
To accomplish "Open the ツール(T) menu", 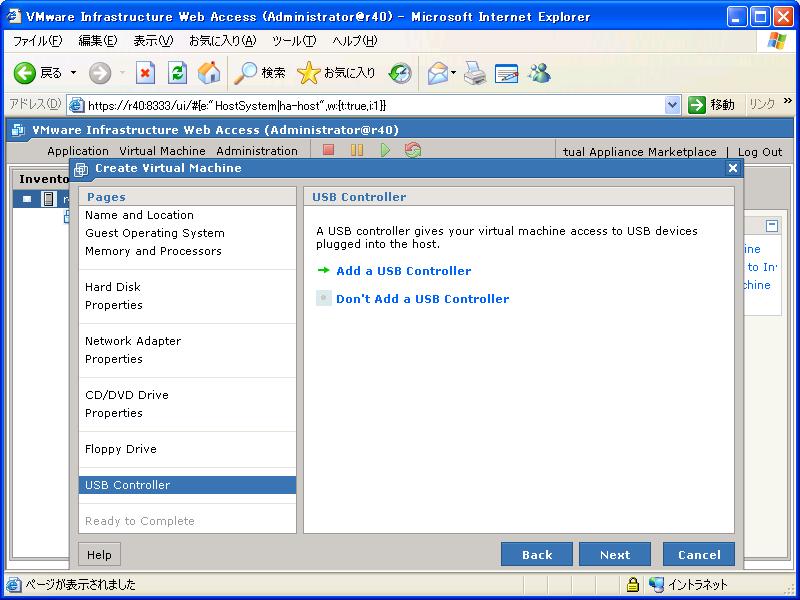I will (x=294, y=41).
